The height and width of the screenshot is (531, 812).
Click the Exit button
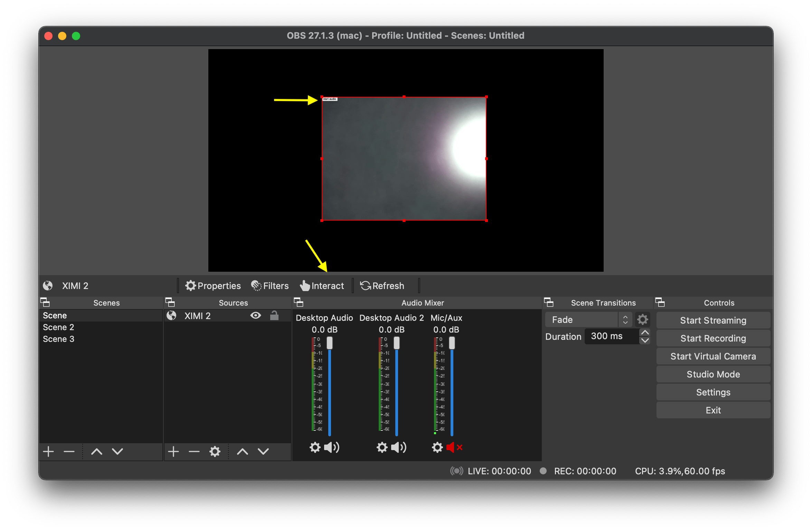coord(713,410)
